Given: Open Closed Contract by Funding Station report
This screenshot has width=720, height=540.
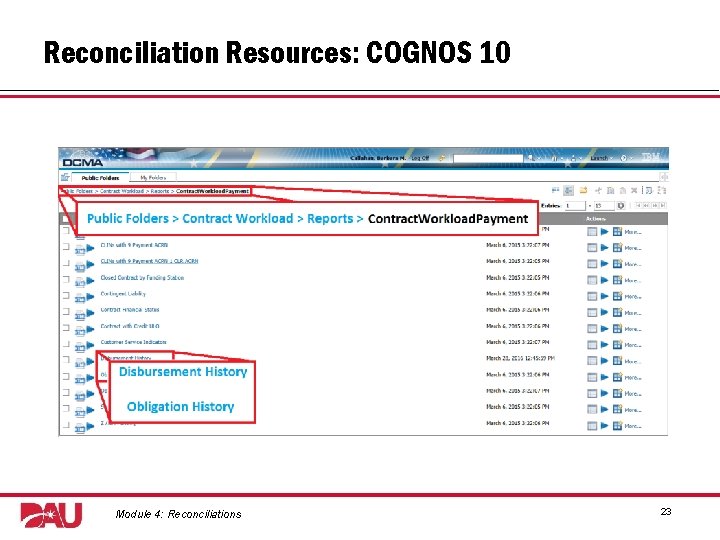Looking at the screenshot, I should tap(142, 278).
